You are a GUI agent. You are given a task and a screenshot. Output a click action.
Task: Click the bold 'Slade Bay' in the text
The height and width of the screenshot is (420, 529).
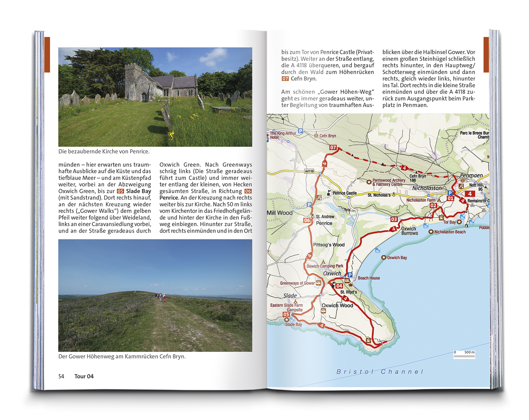[139, 191]
